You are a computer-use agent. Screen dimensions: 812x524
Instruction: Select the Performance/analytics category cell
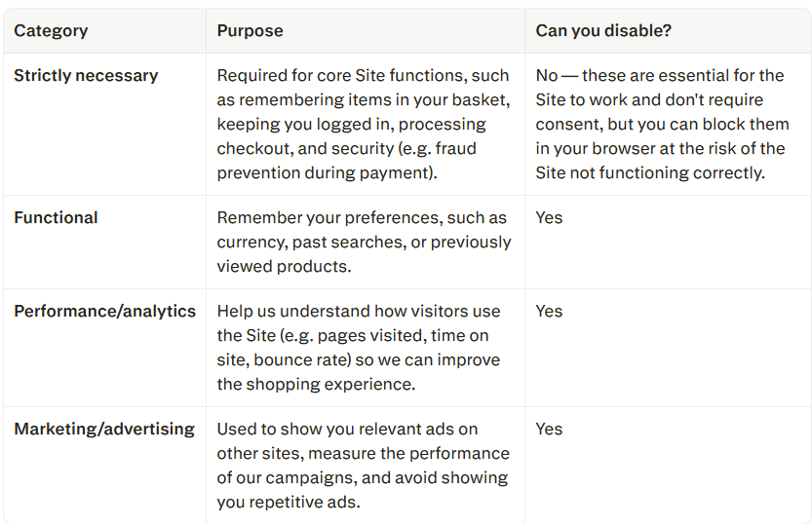point(104,312)
